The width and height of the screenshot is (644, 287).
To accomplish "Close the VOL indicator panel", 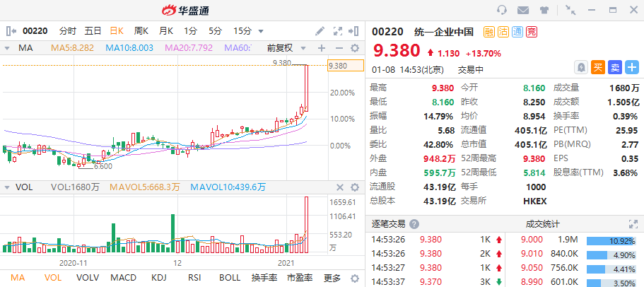I will tap(340, 187).
